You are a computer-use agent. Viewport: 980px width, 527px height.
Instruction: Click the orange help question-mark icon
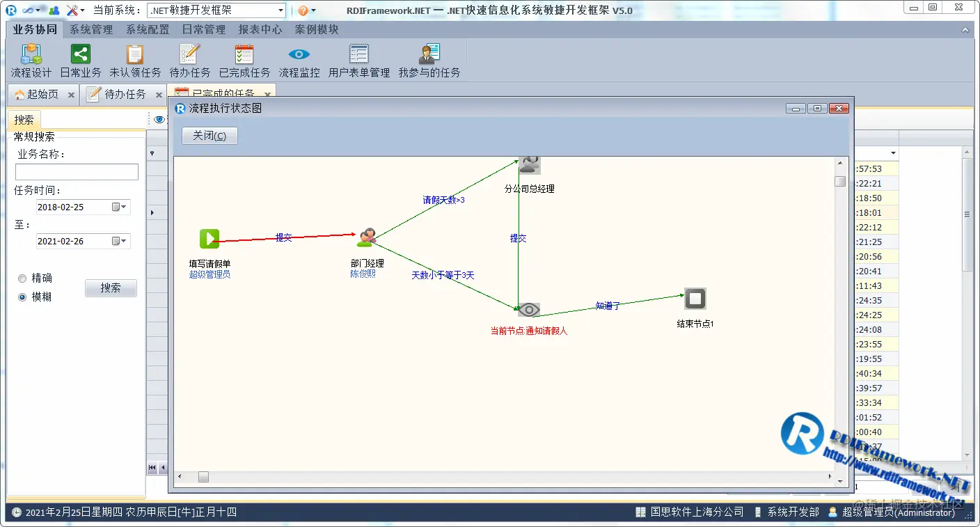[x=303, y=10]
